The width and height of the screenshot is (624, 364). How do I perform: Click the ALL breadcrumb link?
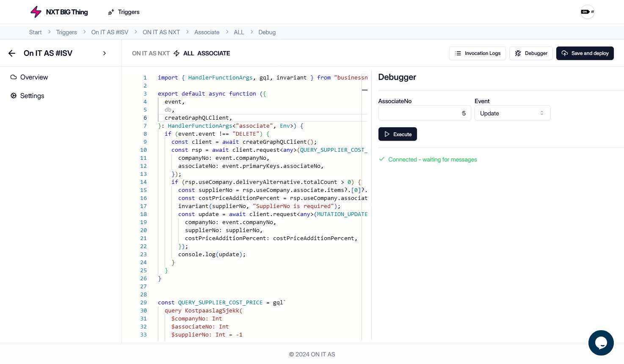pyautogui.click(x=239, y=32)
